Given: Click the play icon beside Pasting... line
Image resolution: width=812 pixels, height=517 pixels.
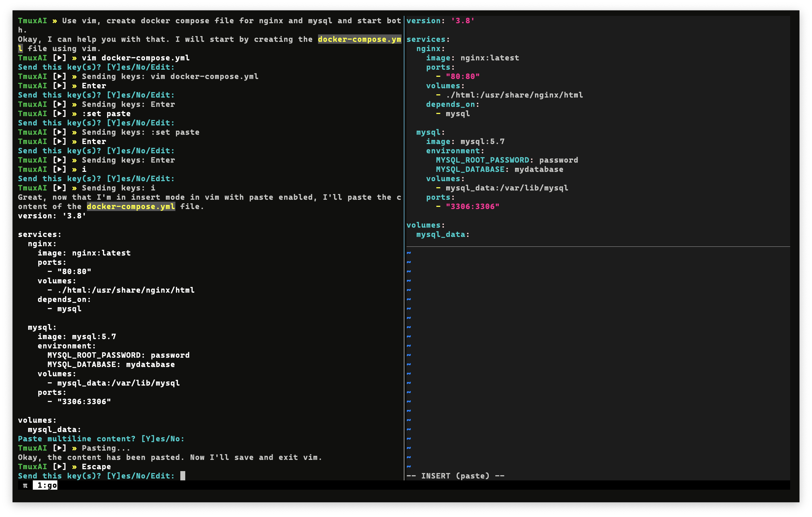Looking at the screenshot, I should (x=60, y=448).
